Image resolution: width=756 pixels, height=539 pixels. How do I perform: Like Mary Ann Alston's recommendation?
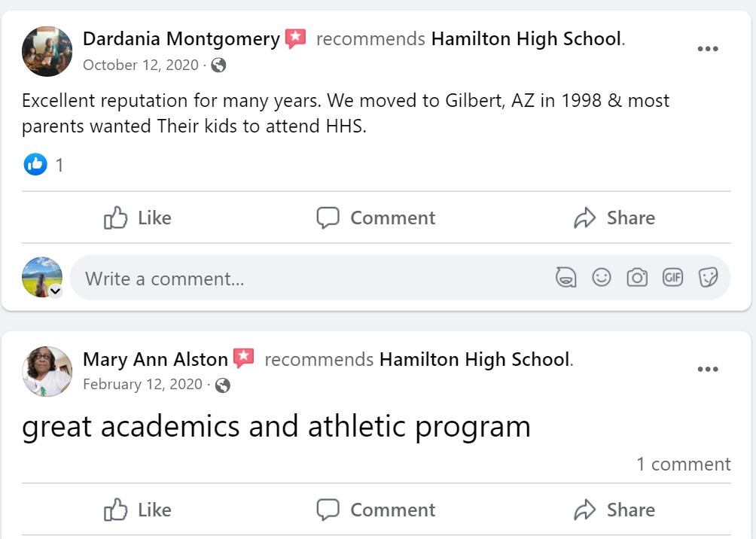tap(138, 510)
